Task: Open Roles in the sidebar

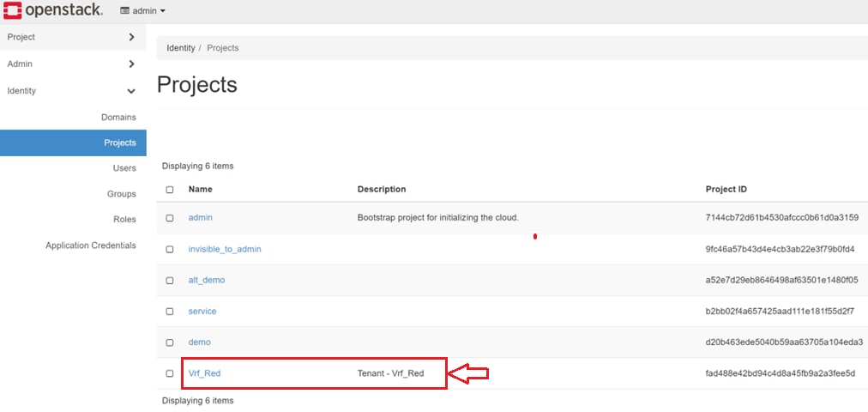Action: point(124,219)
